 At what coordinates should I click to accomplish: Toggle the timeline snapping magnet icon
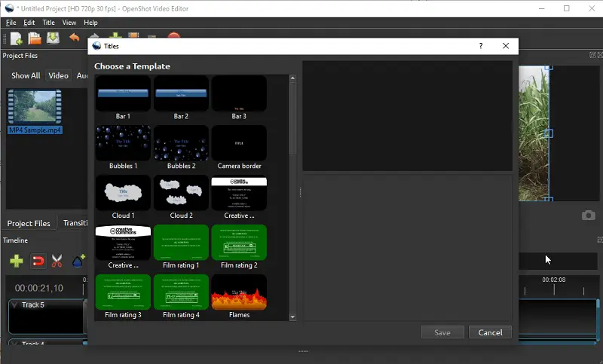[x=38, y=262]
